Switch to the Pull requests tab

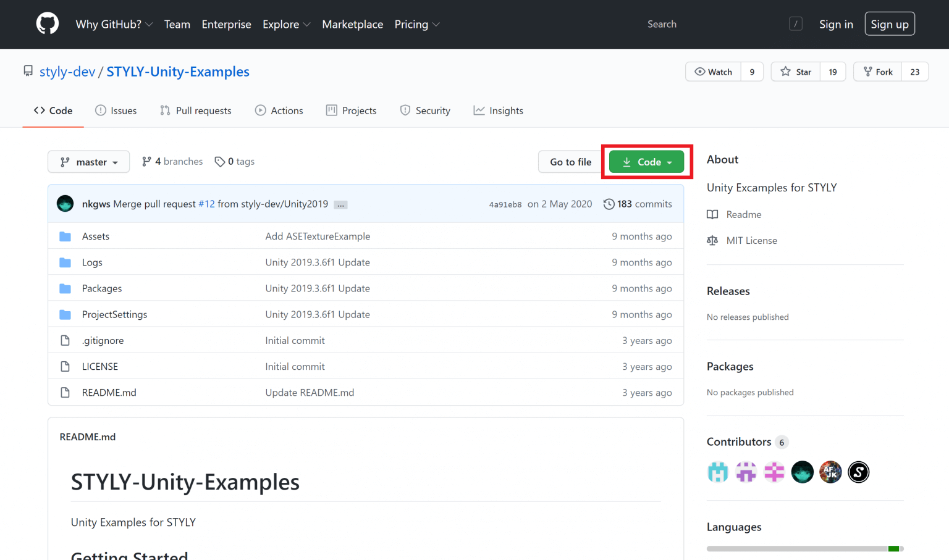[196, 110]
